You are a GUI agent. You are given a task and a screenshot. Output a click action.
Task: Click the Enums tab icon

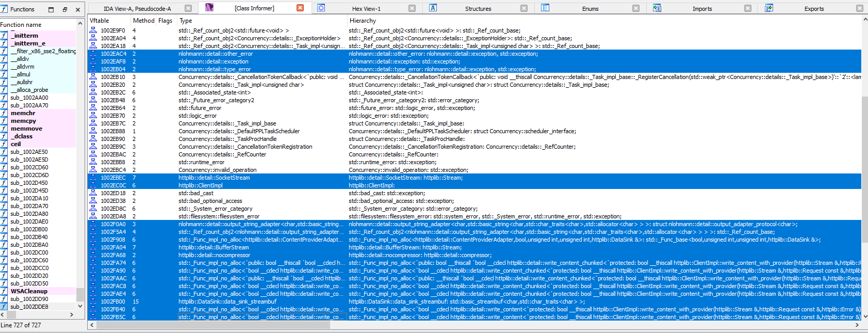click(545, 8)
